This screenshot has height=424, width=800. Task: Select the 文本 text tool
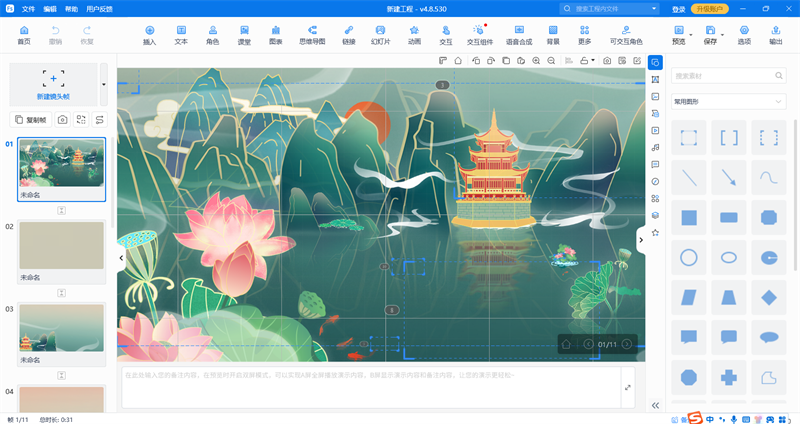tap(181, 35)
